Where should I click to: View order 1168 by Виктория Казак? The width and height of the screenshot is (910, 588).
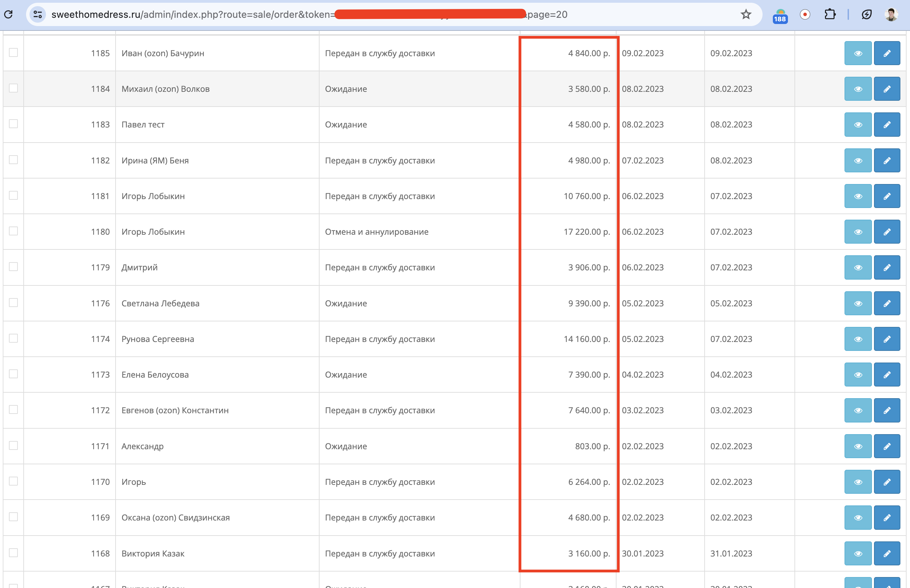[x=858, y=553]
